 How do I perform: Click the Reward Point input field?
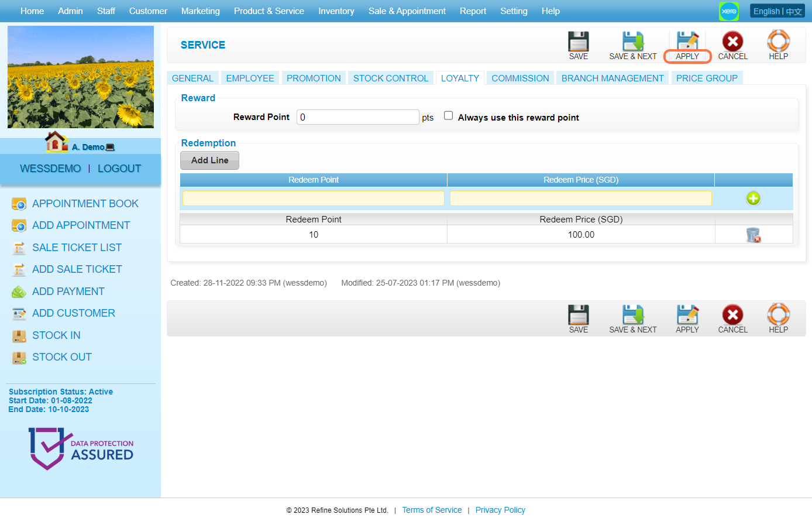tap(357, 117)
